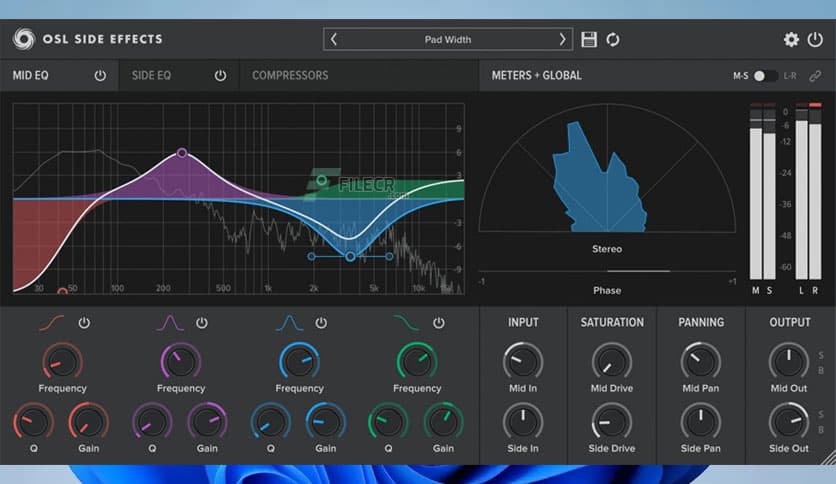The height and width of the screenshot is (484, 836).
Task: Click the Mid In input knob
Action: point(523,362)
